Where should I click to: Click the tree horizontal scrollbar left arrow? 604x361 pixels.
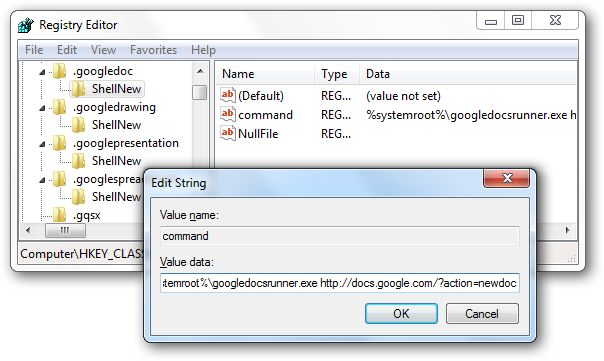28,230
